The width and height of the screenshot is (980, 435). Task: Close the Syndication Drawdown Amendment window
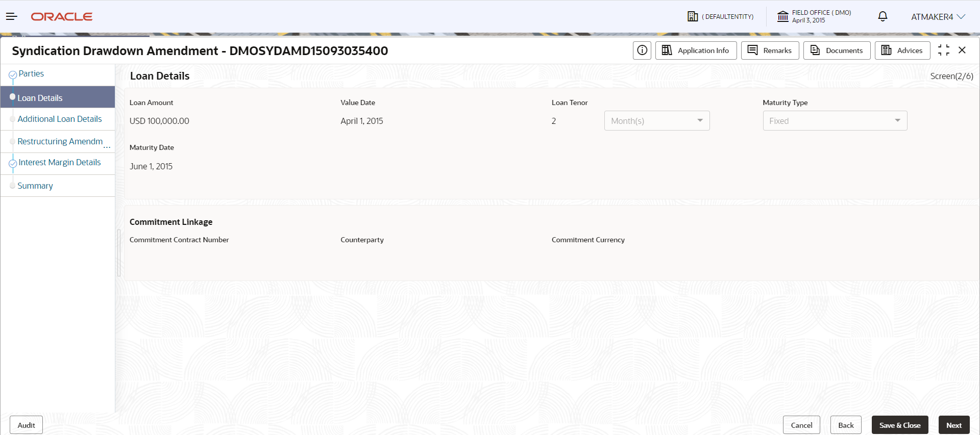[x=962, y=50]
